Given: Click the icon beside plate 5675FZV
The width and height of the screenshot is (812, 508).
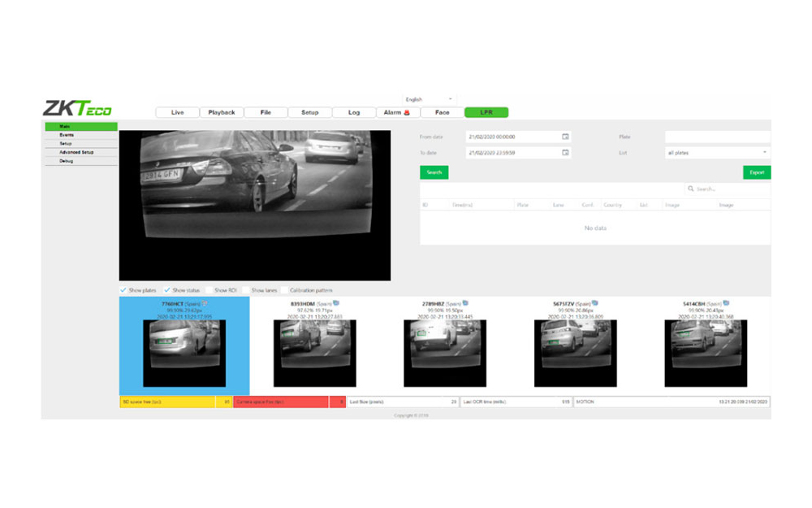Looking at the screenshot, I should [595, 303].
